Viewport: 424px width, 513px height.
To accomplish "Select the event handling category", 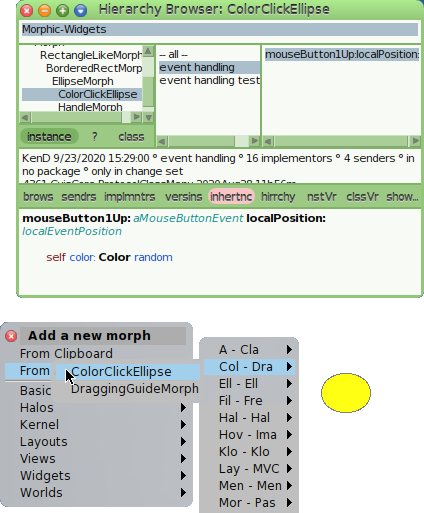I will 209,67.
